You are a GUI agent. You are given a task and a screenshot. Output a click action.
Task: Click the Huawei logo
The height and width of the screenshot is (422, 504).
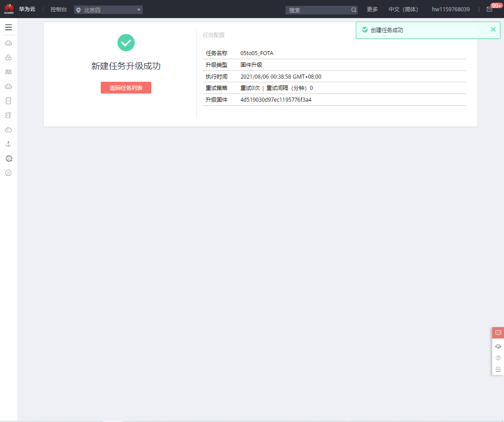coord(9,9)
